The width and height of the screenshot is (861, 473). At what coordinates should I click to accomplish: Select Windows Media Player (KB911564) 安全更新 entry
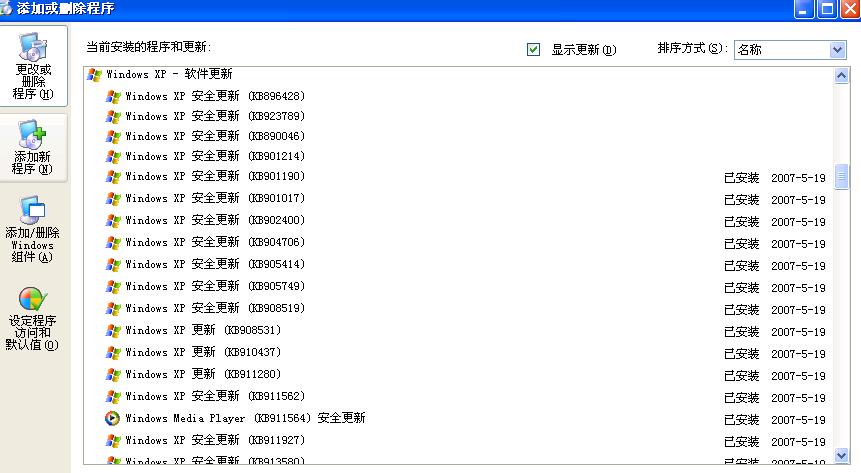point(245,418)
